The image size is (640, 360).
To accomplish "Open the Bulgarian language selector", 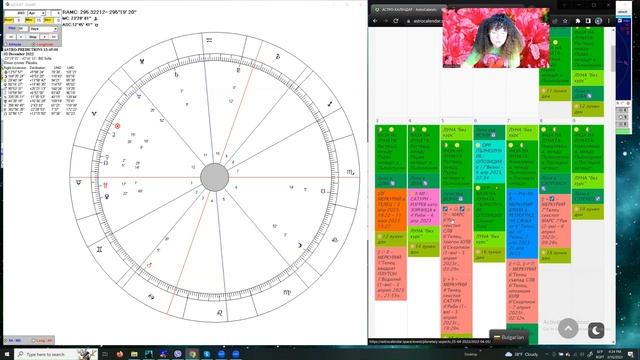I will (509, 338).
